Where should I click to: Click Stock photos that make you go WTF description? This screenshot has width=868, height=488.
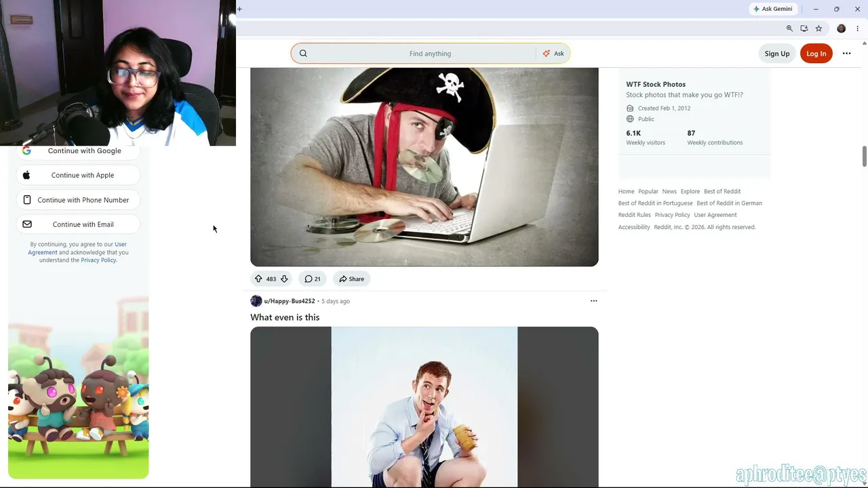click(x=684, y=95)
